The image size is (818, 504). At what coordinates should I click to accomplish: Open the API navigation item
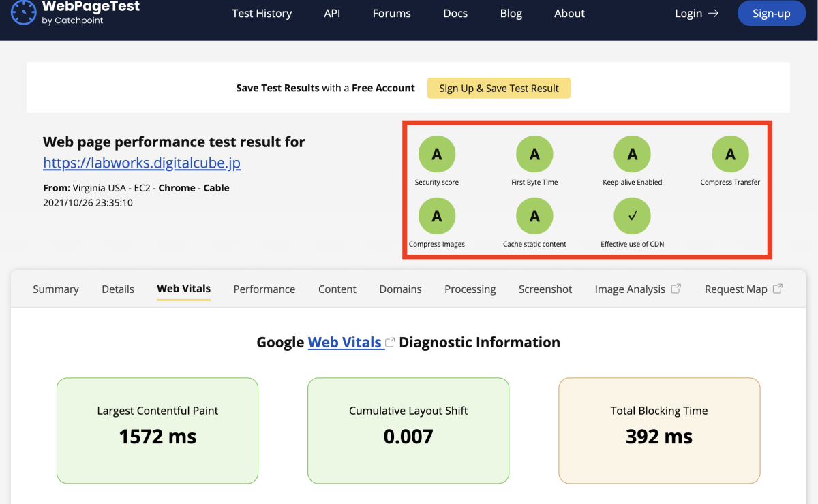click(332, 13)
